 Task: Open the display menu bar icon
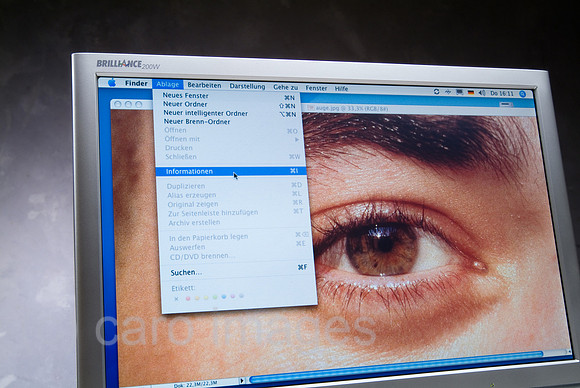click(x=459, y=92)
